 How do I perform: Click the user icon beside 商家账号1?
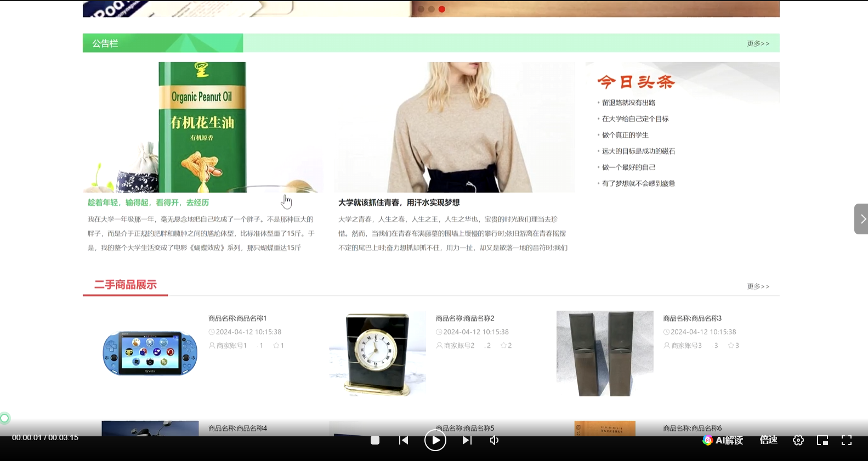212,346
